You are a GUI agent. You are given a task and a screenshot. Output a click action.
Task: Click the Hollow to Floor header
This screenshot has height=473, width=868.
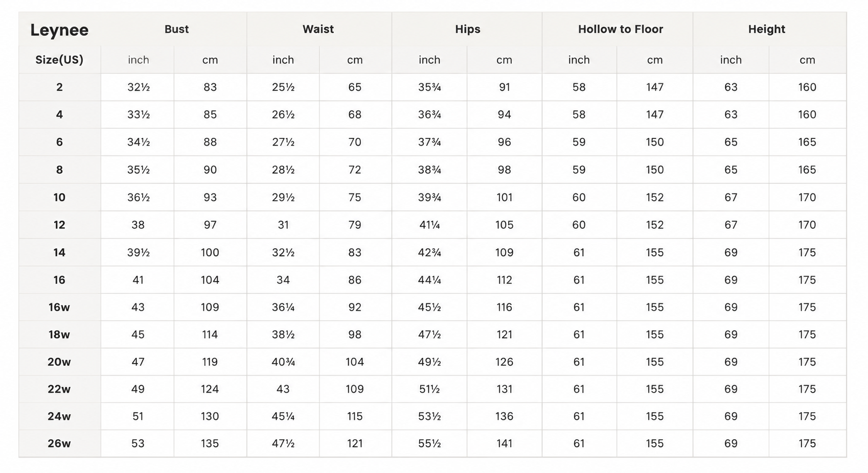coord(621,29)
